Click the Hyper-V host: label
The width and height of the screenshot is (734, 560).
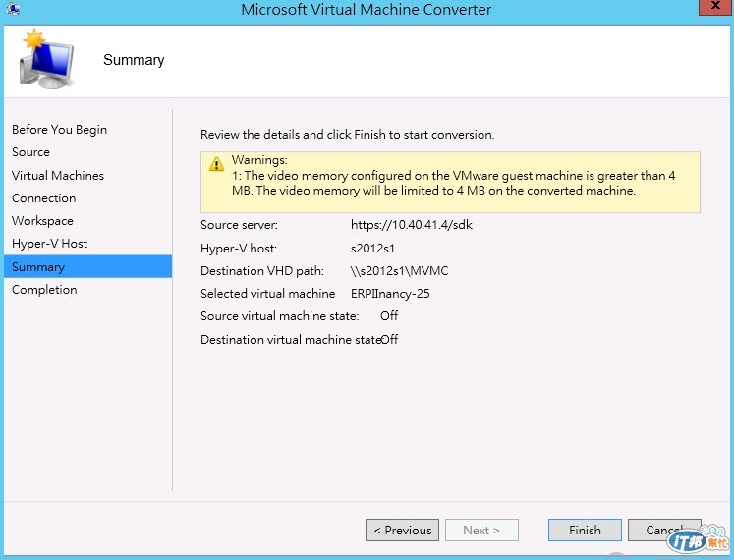point(239,249)
